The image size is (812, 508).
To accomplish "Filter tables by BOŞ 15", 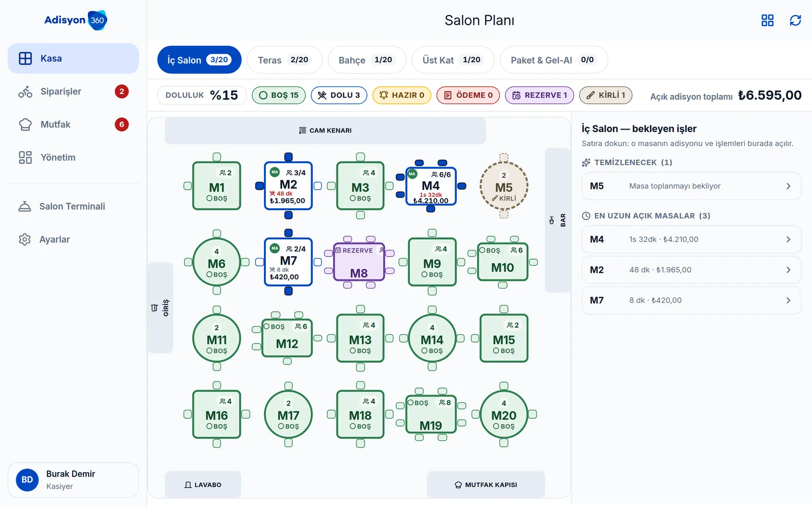I will pos(279,95).
